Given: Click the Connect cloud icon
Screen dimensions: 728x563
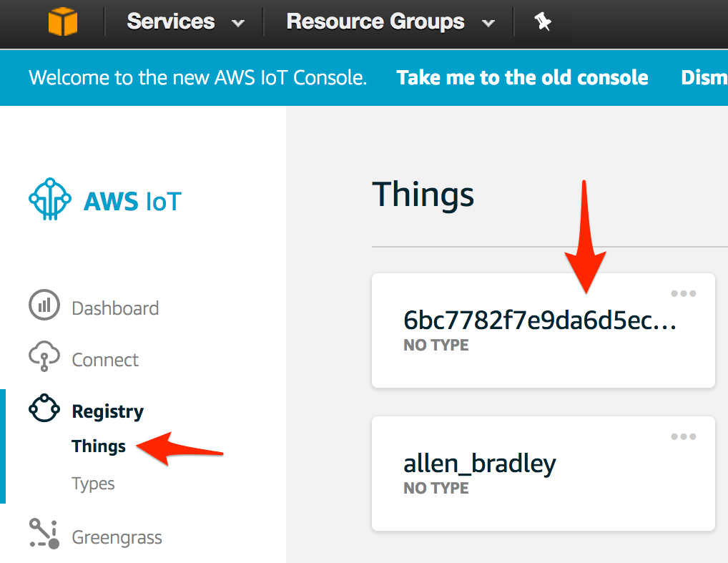Looking at the screenshot, I should point(44,357).
